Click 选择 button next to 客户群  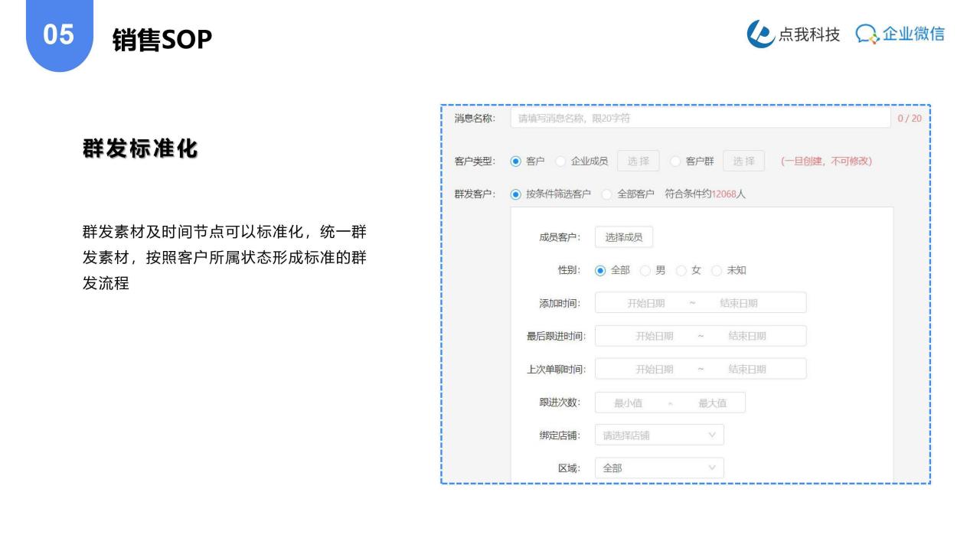pos(743,161)
